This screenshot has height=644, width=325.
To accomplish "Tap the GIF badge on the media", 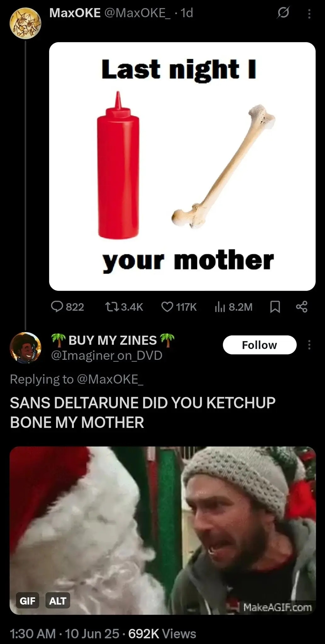I will point(28,601).
